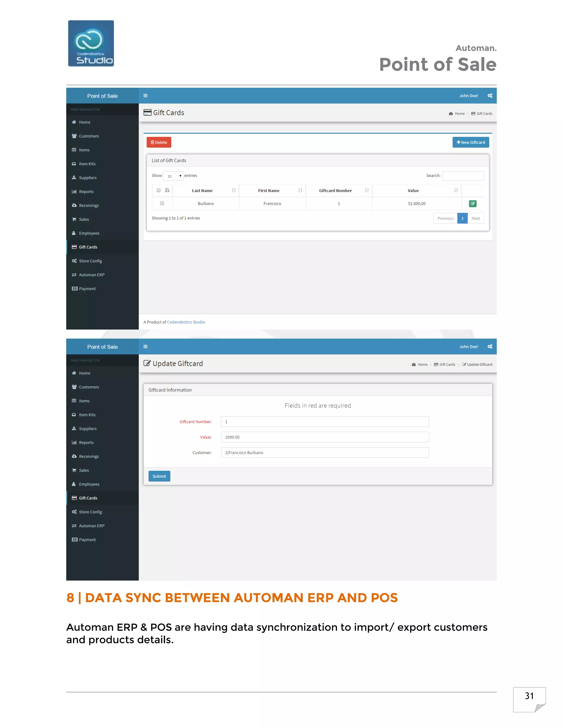Image resolution: width=563 pixels, height=728 pixels.
Task: Open Reports in lower sidebar
Action: click(x=102, y=443)
